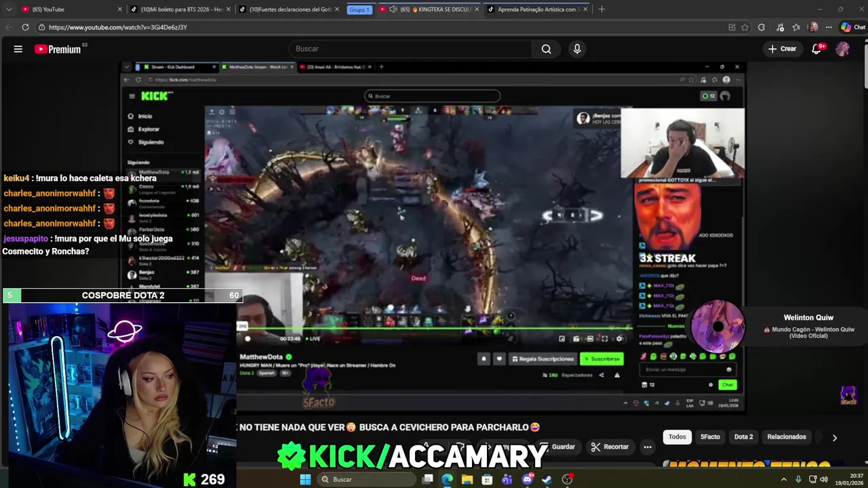This screenshot has width=868, height=488.
Task: Open a new browser tab plus
Action: point(601,9)
